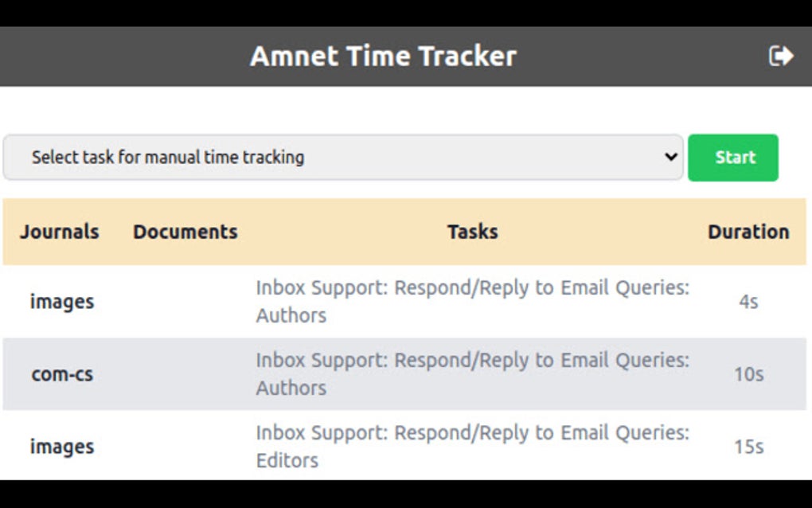Click the Duration column header
This screenshot has width=812, height=508.
(749, 232)
